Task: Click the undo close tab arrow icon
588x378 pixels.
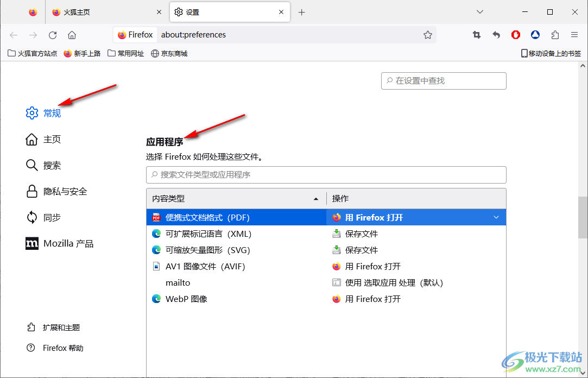Action: [496, 35]
